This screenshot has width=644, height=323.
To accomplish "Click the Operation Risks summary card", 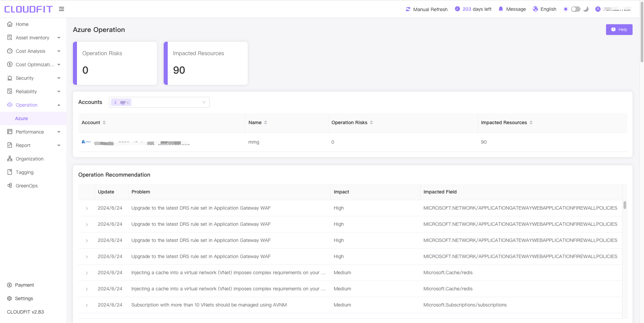I will (115, 63).
